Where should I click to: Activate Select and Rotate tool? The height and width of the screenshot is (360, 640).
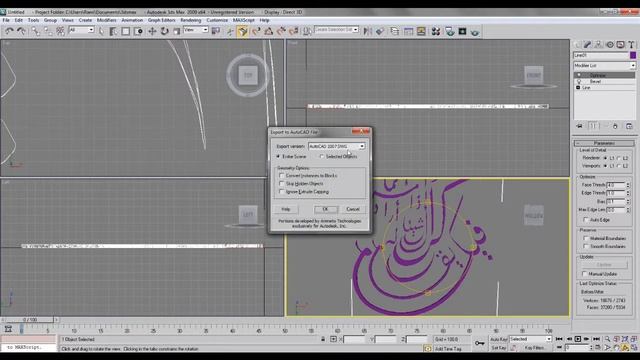164,31
